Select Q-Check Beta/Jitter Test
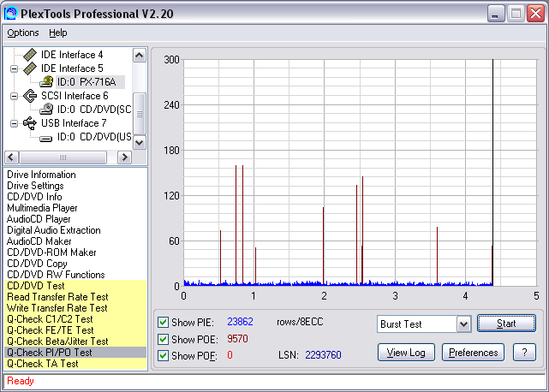 click(x=75, y=342)
